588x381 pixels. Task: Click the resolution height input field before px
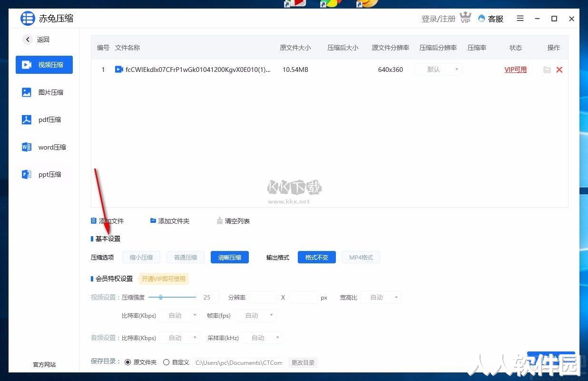coord(303,297)
